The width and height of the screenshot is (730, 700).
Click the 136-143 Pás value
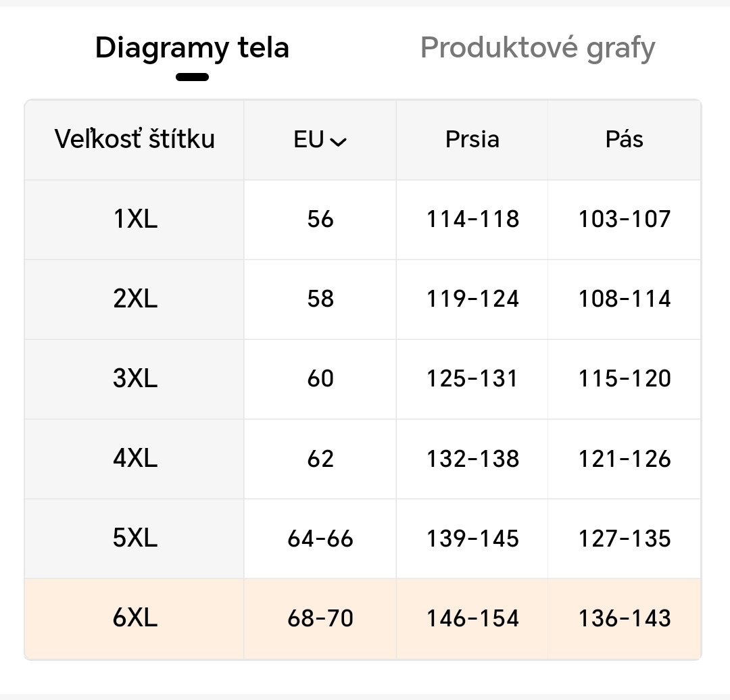pyautogui.click(x=624, y=618)
